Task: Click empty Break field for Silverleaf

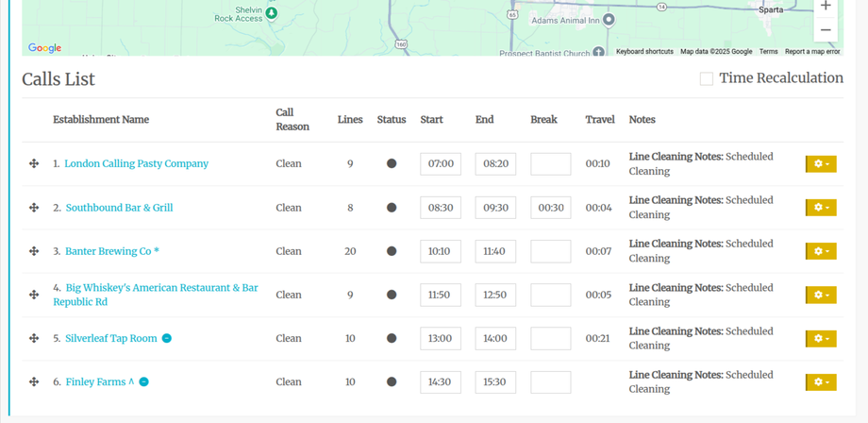Action: pos(551,338)
